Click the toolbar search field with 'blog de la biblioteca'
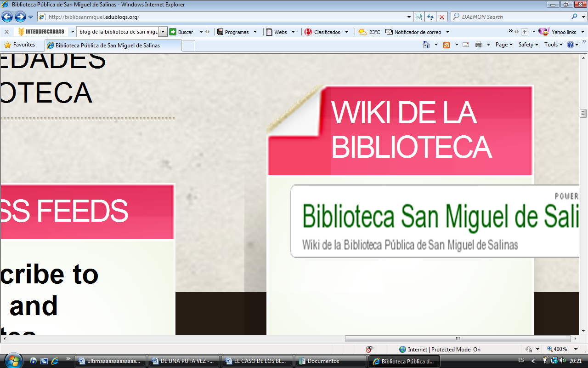Image resolution: width=588 pixels, height=368 pixels. click(118, 32)
